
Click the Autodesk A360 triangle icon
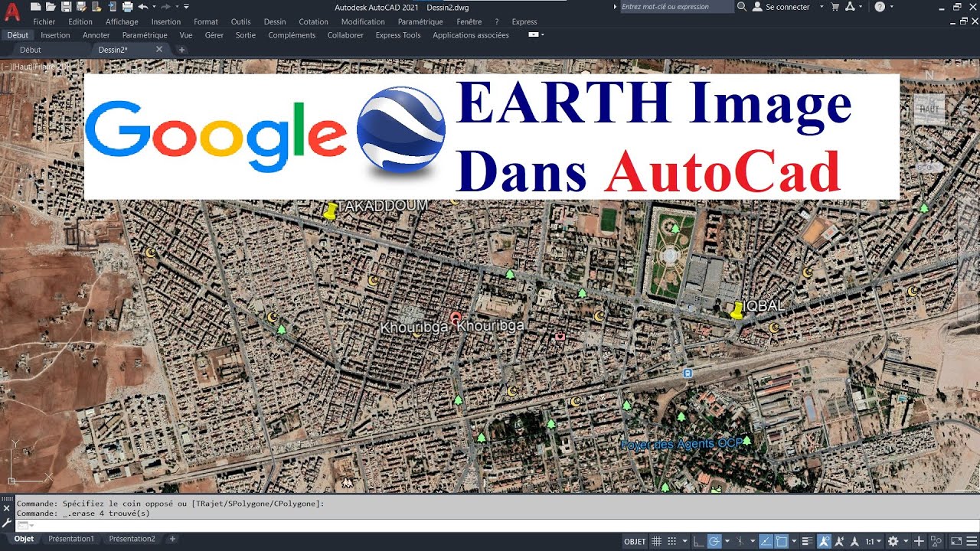click(x=851, y=7)
